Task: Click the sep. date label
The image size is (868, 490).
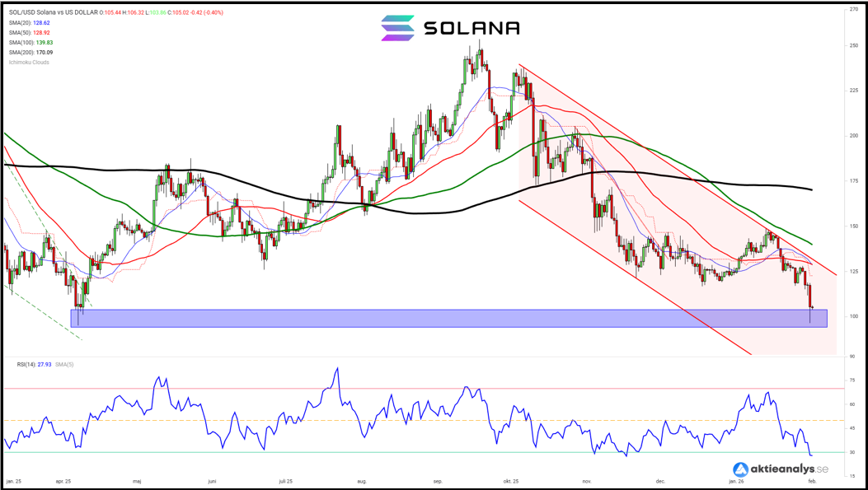Action: (x=438, y=481)
